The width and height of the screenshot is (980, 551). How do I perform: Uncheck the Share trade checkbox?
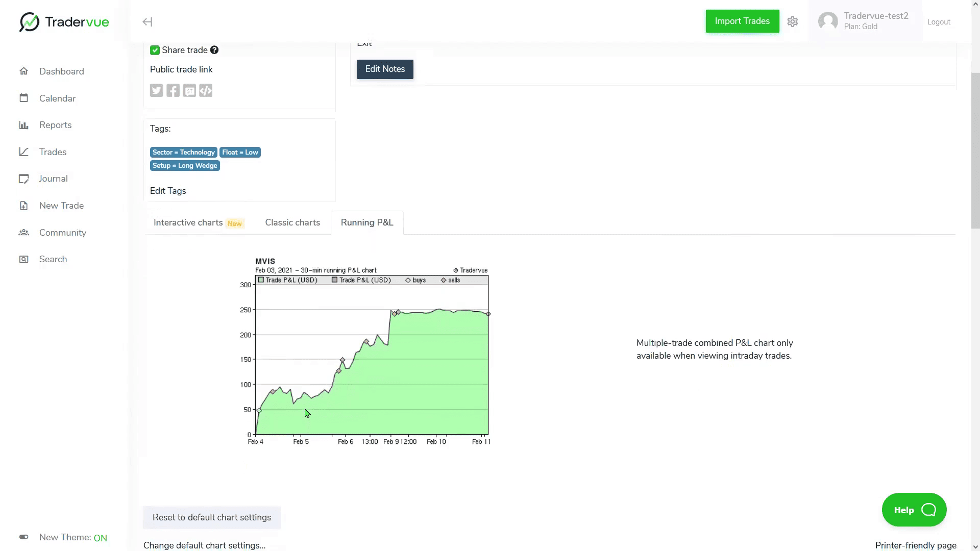pos(155,50)
